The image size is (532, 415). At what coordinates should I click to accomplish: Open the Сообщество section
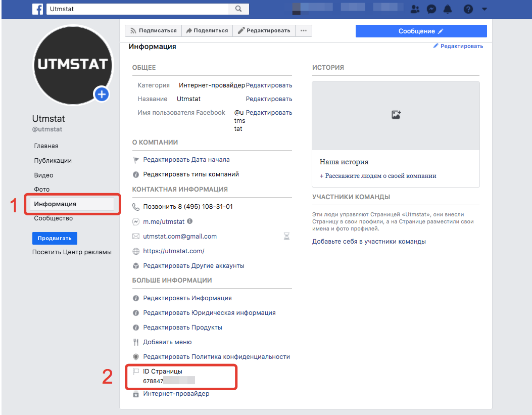(x=53, y=218)
